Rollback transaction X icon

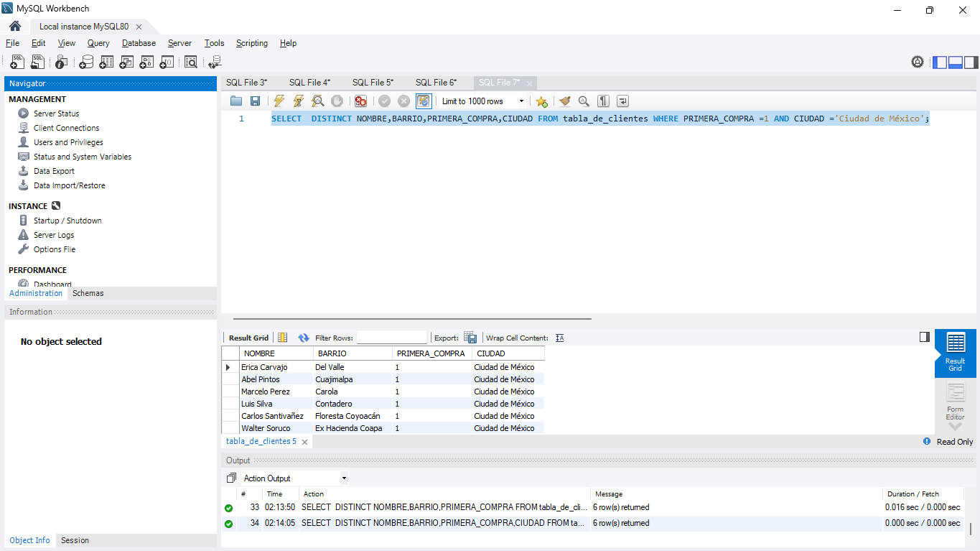403,101
